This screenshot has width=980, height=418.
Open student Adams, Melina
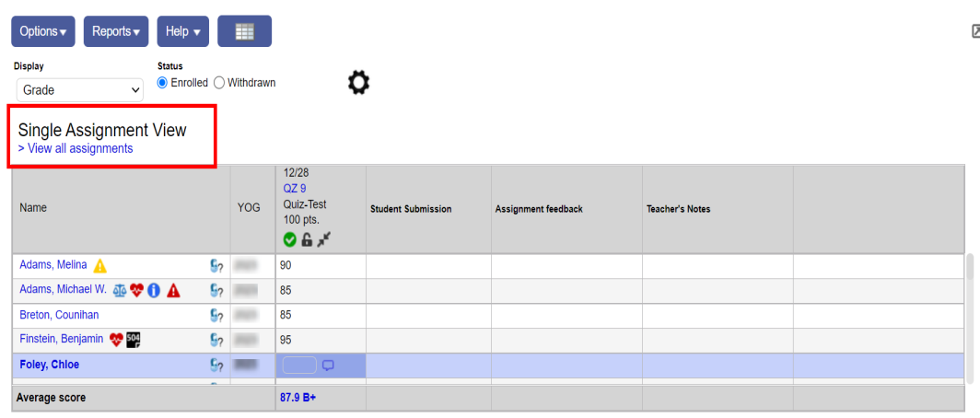53,265
